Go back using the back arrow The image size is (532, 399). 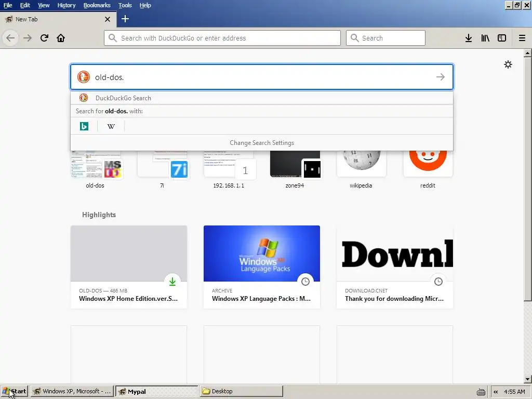[10, 38]
